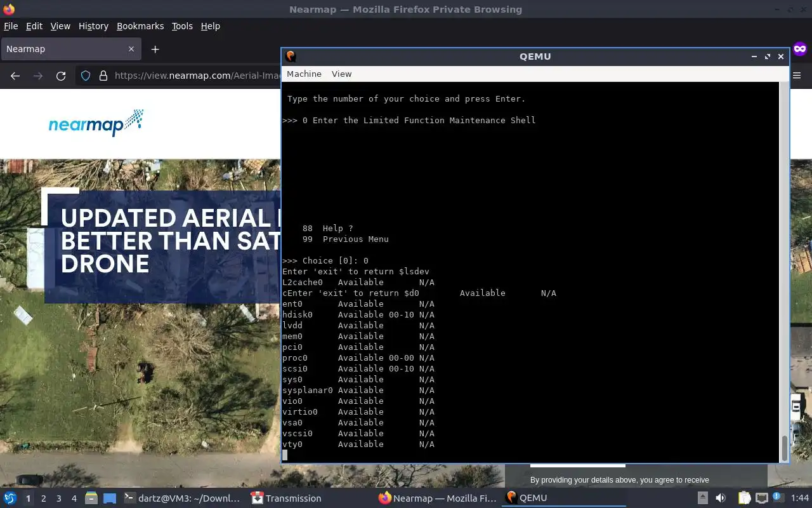
Task: Click the site security padlock icon
Action: pyautogui.click(x=103, y=76)
